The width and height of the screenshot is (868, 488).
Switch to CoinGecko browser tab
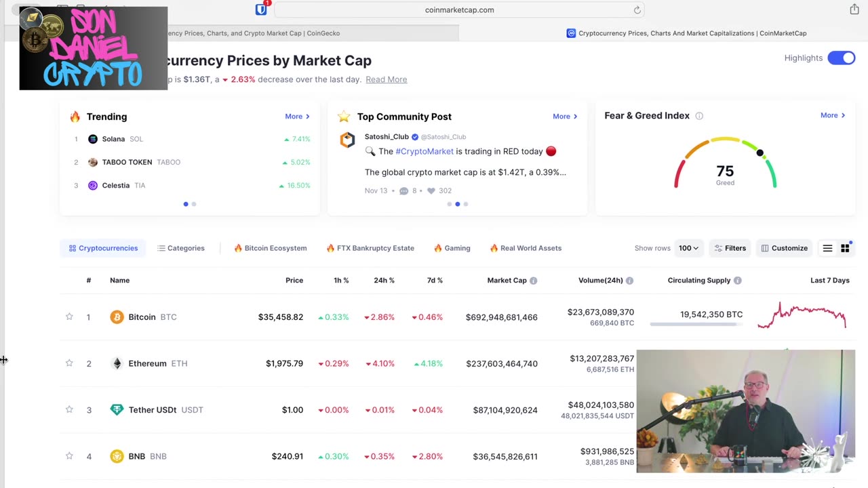click(252, 33)
